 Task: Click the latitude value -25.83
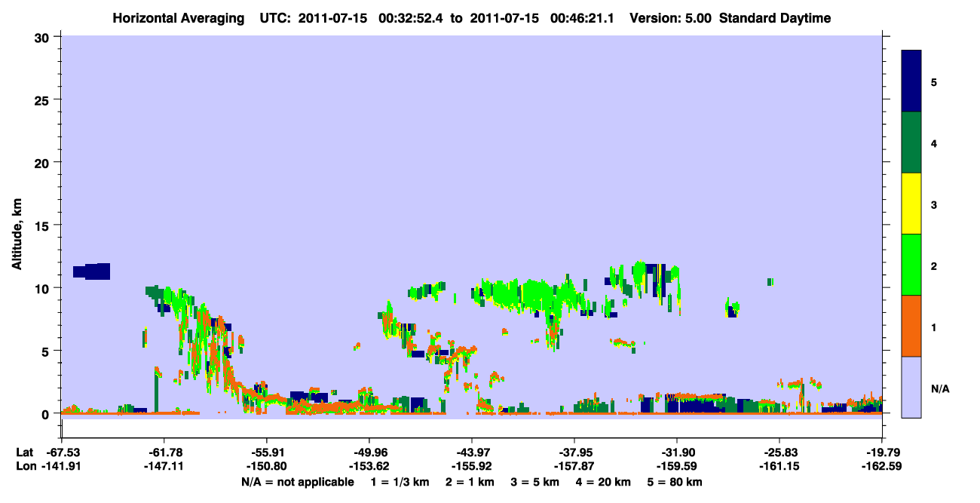[779, 452]
